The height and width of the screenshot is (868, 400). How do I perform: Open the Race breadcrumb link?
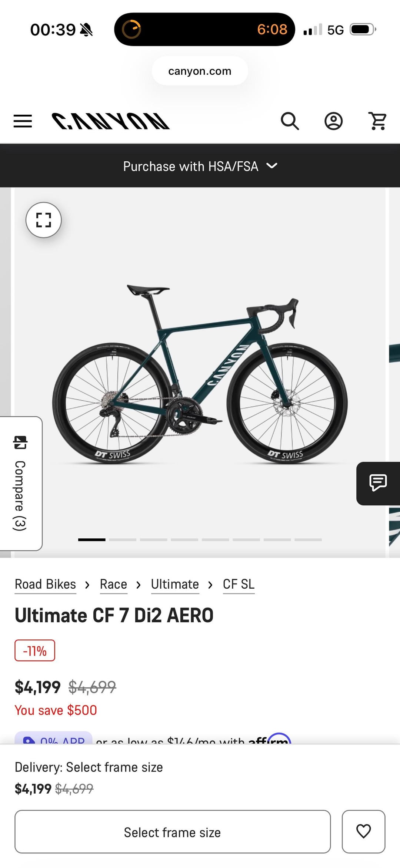coord(113,584)
